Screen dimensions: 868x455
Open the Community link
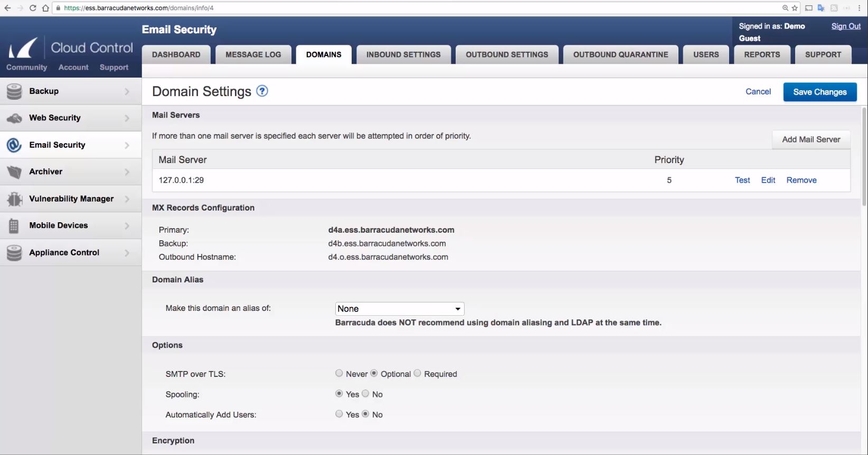coord(26,67)
